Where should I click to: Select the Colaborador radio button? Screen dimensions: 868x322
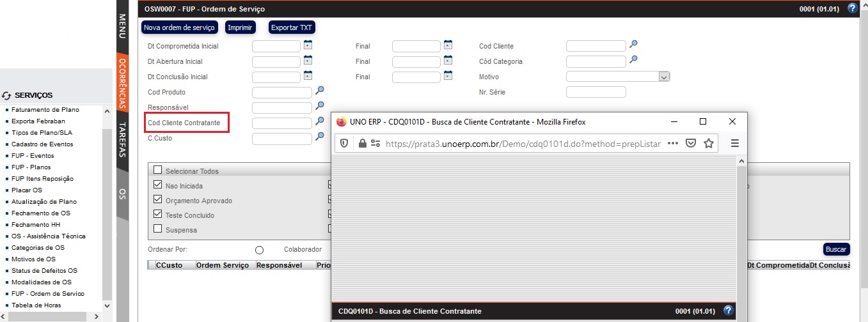pos(259,250)
